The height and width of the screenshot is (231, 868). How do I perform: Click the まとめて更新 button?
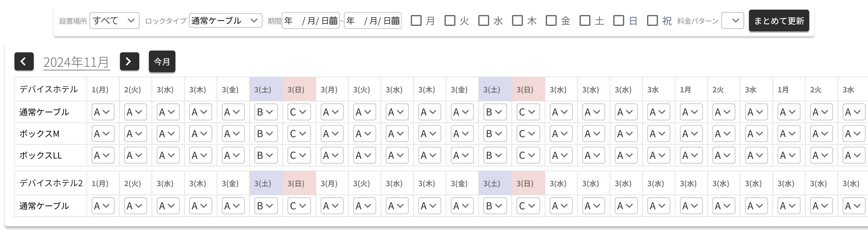779,21
